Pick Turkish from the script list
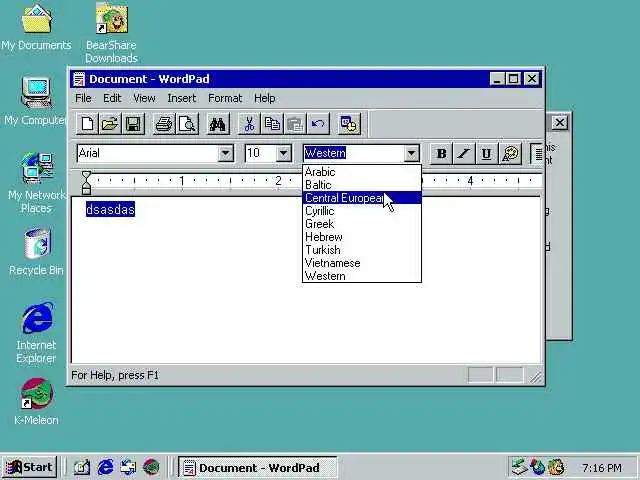 [x=362, y=250]
